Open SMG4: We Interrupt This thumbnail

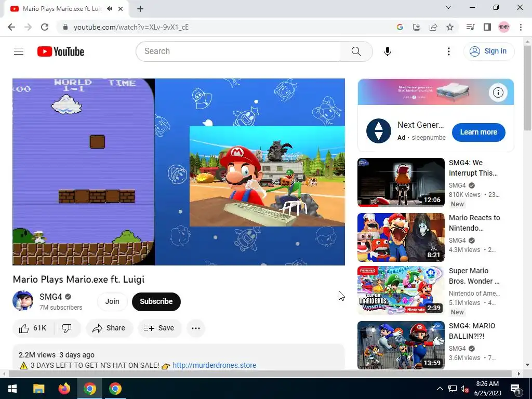tap(401, 182)
